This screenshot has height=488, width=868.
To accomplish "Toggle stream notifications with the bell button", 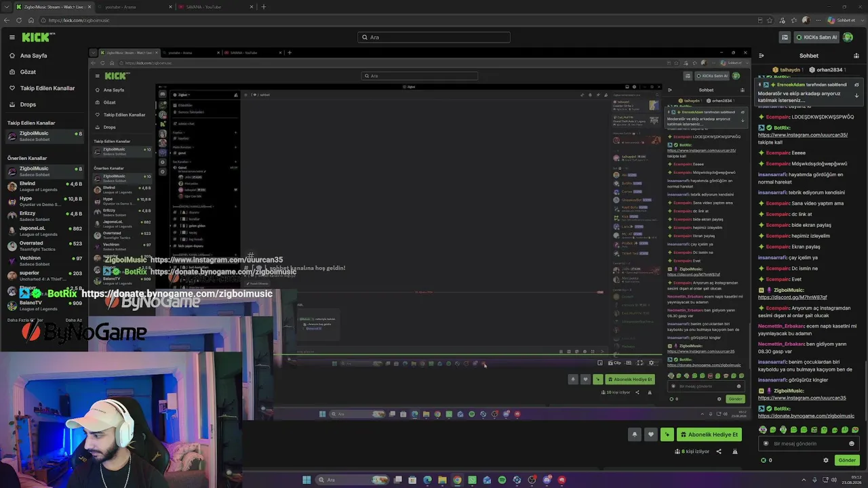I will (x=635, y=434).
